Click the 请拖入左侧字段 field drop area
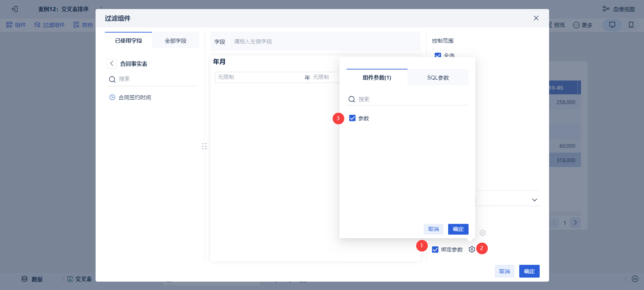This screenshot has height=290, width=644. pyautogui.click(x=325, y=41)
